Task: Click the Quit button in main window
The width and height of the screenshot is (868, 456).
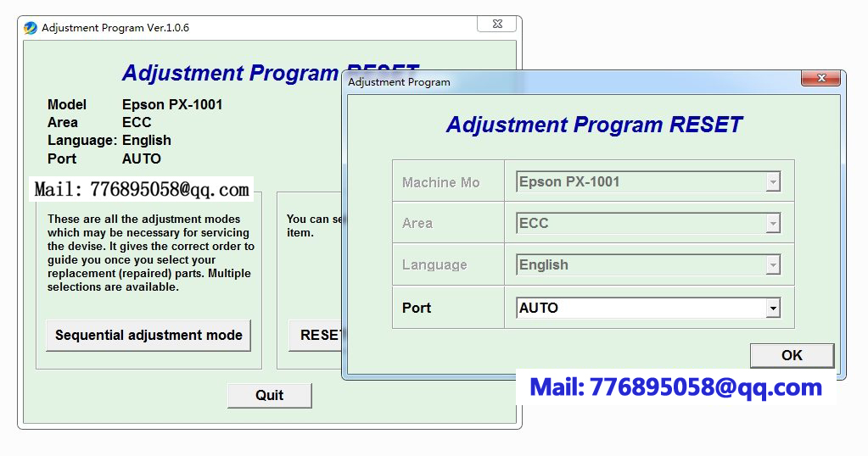Action: 270,395
